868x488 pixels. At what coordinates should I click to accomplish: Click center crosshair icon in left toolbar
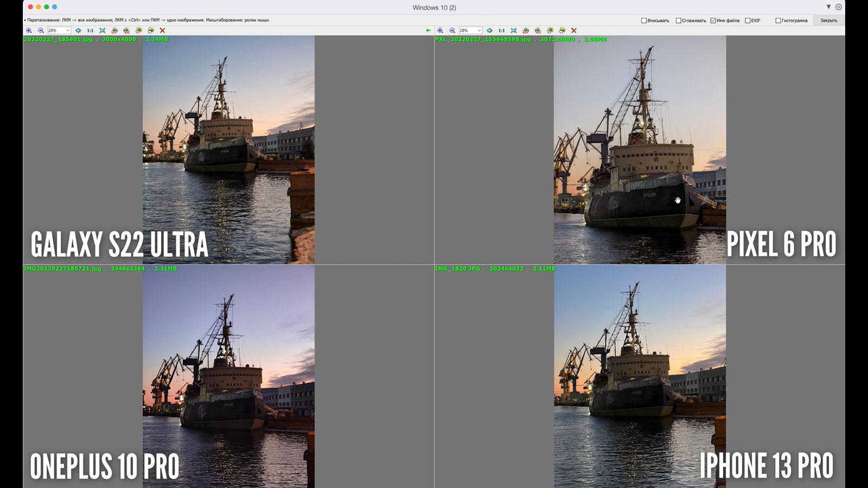click(78, 31)
